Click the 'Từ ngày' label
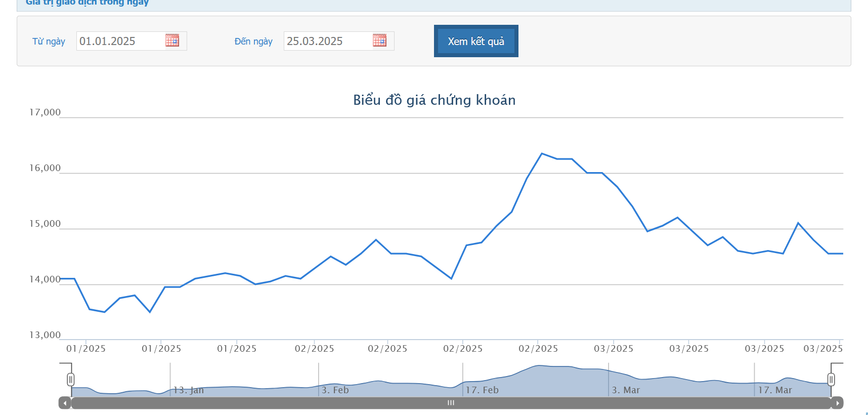Image resolution: width=868 pixels, height=415 pixels. click(x=49, y=41)
